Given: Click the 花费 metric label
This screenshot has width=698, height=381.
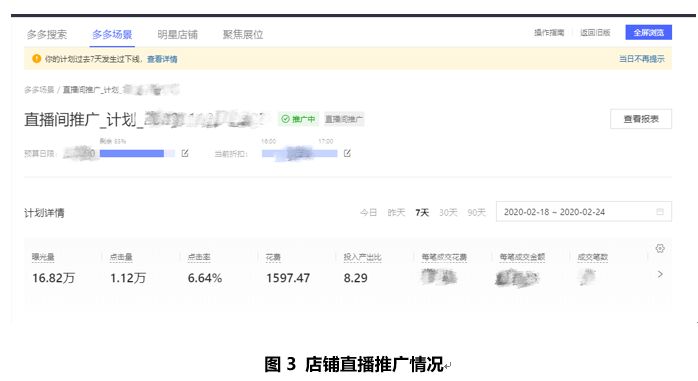Looking at the screenshot, I should coord(273,257).
